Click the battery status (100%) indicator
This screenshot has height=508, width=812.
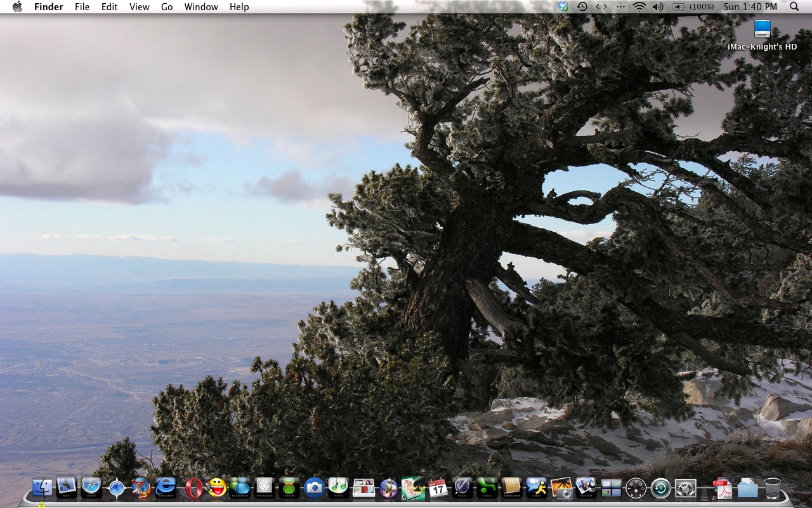693,6
